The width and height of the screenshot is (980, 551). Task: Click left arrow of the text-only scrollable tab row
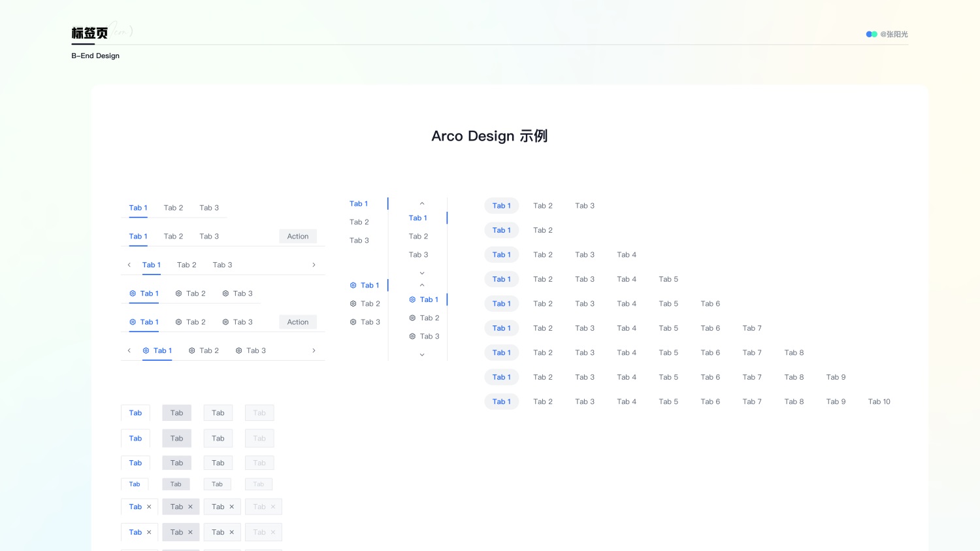coord(129,265)
